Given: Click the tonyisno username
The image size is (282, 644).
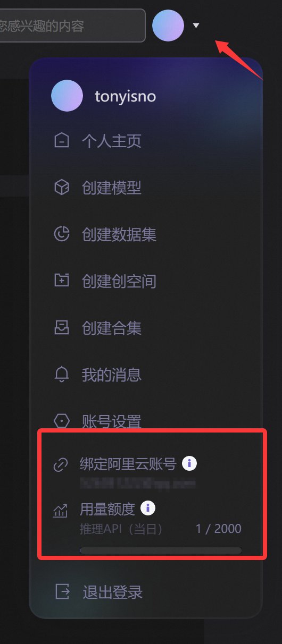Looking at the screenshot, I should (x=125, y=96).
